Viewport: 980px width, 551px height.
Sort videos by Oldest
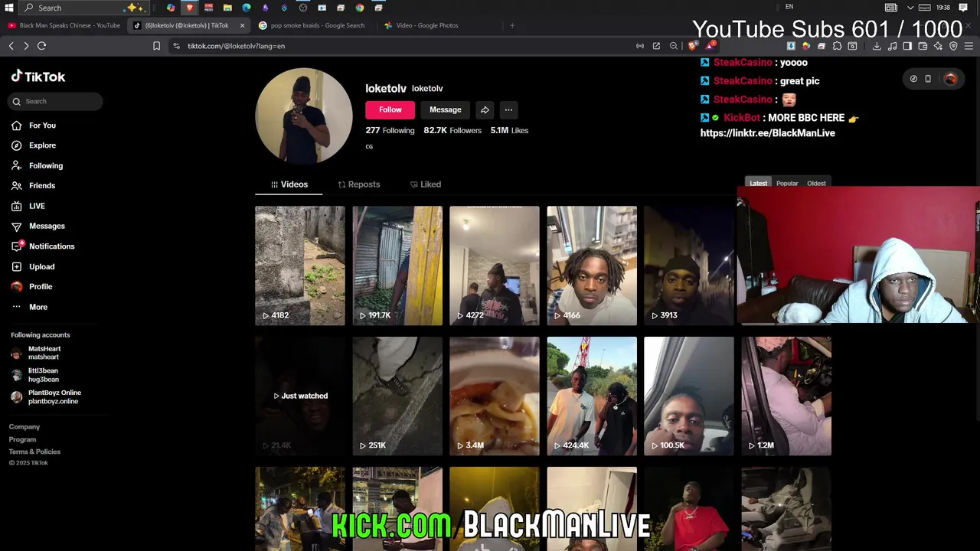[816, 184]
